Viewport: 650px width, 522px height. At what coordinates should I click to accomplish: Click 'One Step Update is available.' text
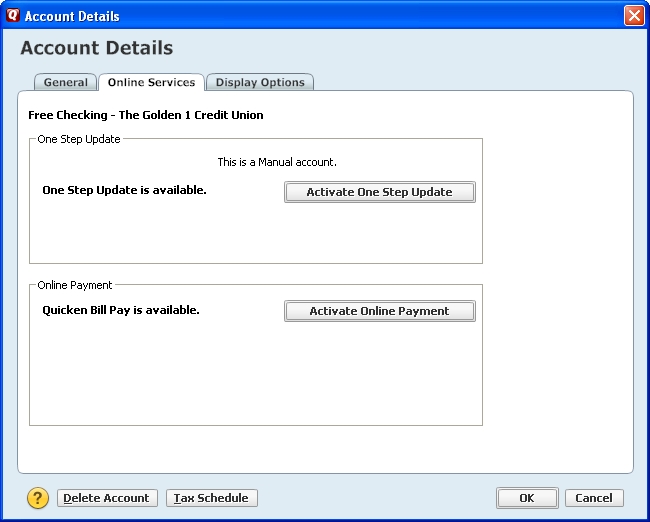pos(124,190)
